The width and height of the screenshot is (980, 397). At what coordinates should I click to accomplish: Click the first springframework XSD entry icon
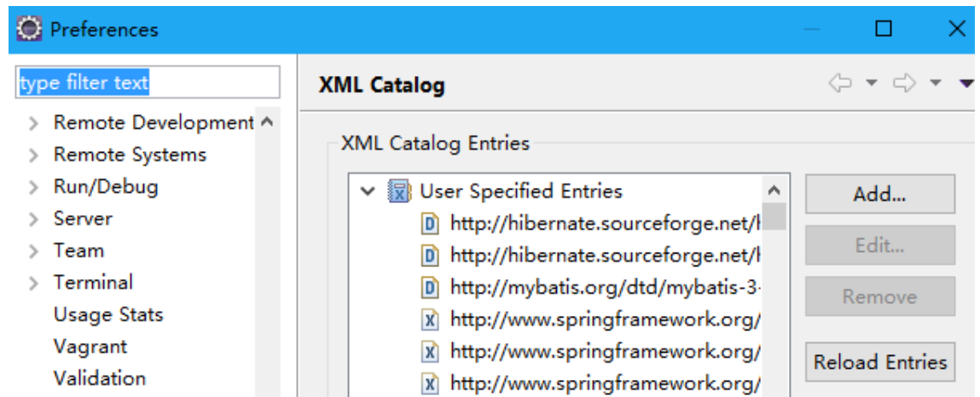(431, 320)
